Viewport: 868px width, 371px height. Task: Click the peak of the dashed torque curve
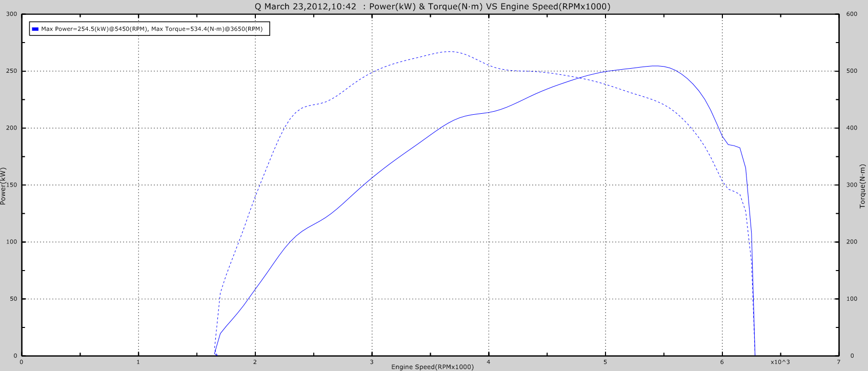[x=449, y=51]
